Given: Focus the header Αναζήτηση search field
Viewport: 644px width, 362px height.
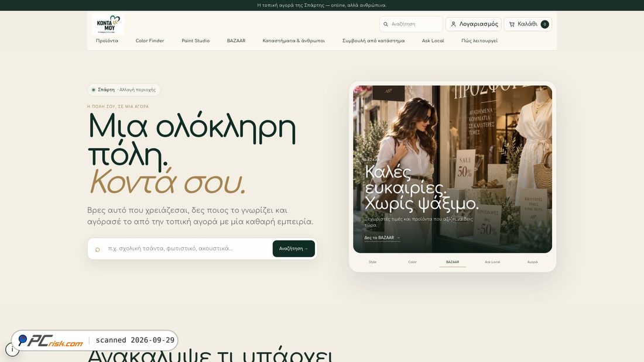Looking at the screenshot, I should point(411,24).
